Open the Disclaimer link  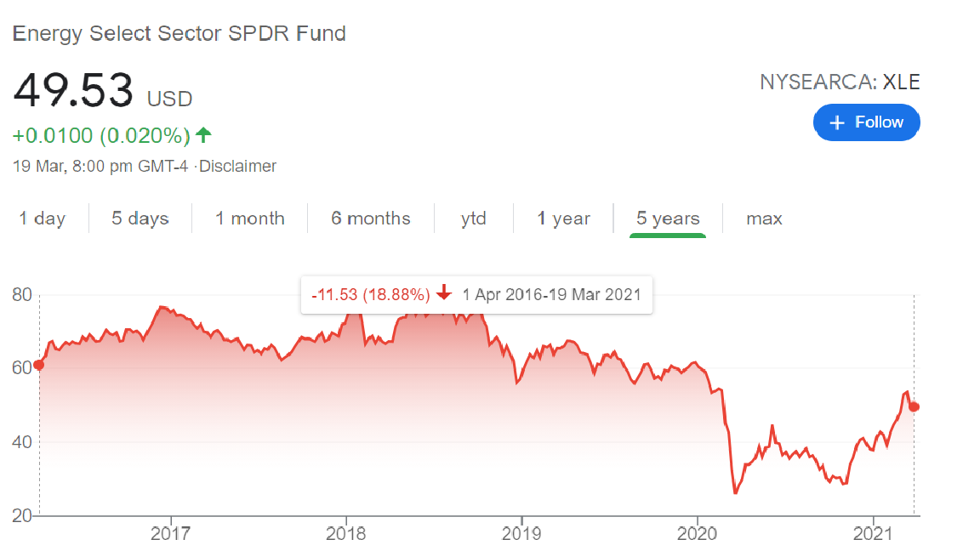pyautogui.click(x=237, y=167)
